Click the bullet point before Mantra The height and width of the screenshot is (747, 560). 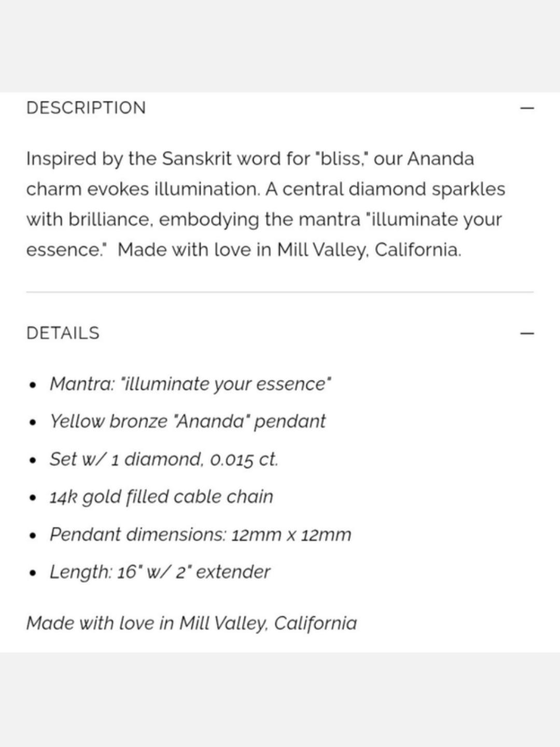click(33, 385)
